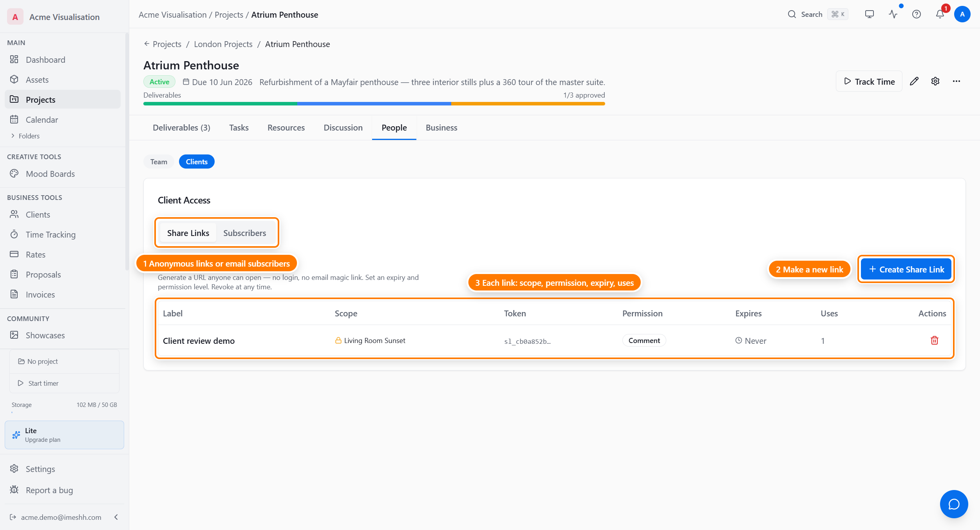Open notifications bell
The height and width of the screenshot is (530, 980).
coord(940,15)
